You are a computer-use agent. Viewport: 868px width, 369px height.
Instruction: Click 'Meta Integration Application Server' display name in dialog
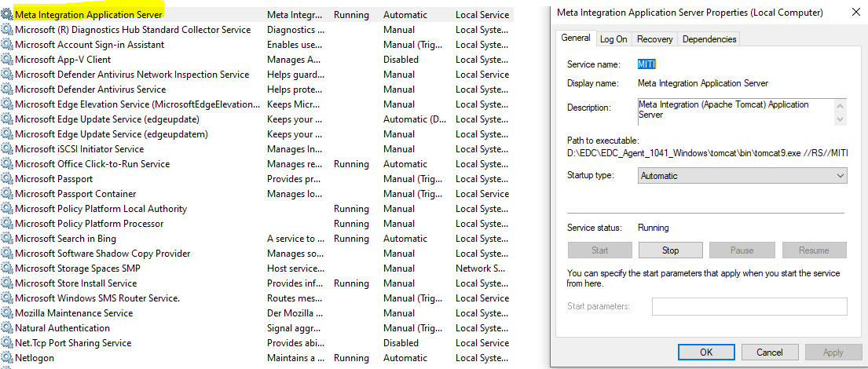coord(703,83)
